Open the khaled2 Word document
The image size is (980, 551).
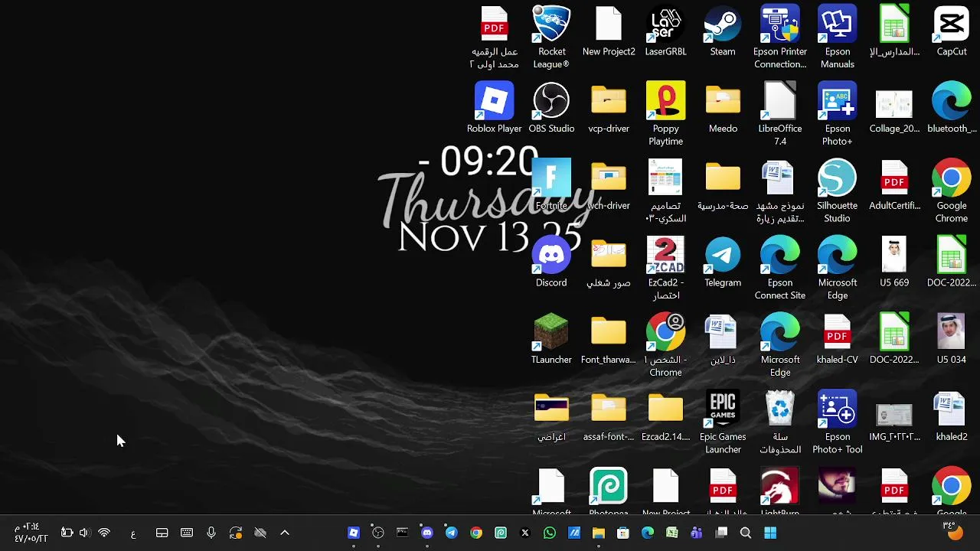point(952,416)
